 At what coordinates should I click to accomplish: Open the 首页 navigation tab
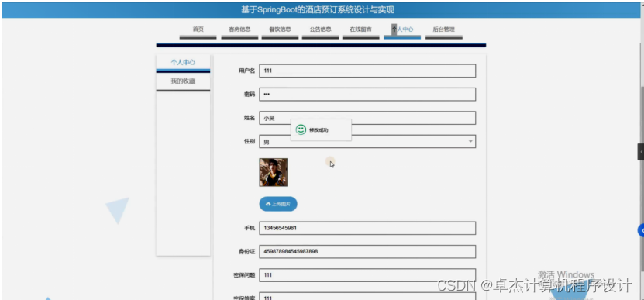pos(198,29)
